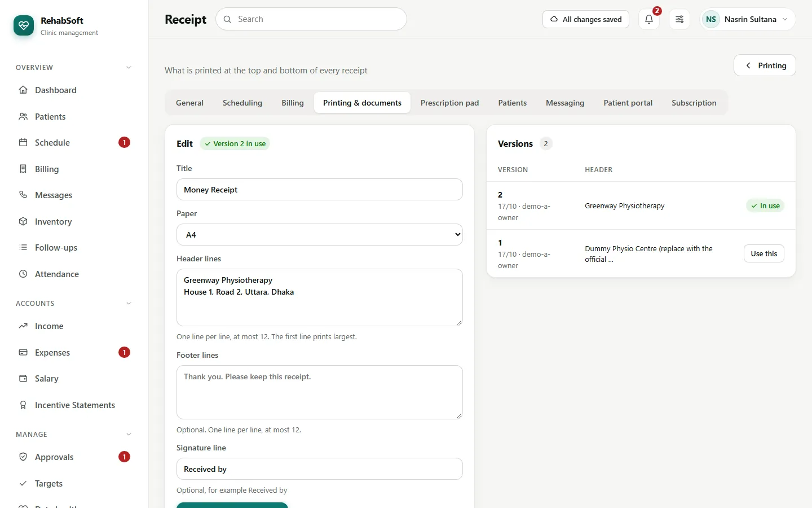The height and width of the screenshot is (508, 812).
Task: Open Incentive Statements sidebar item
Action: point(74,405)
